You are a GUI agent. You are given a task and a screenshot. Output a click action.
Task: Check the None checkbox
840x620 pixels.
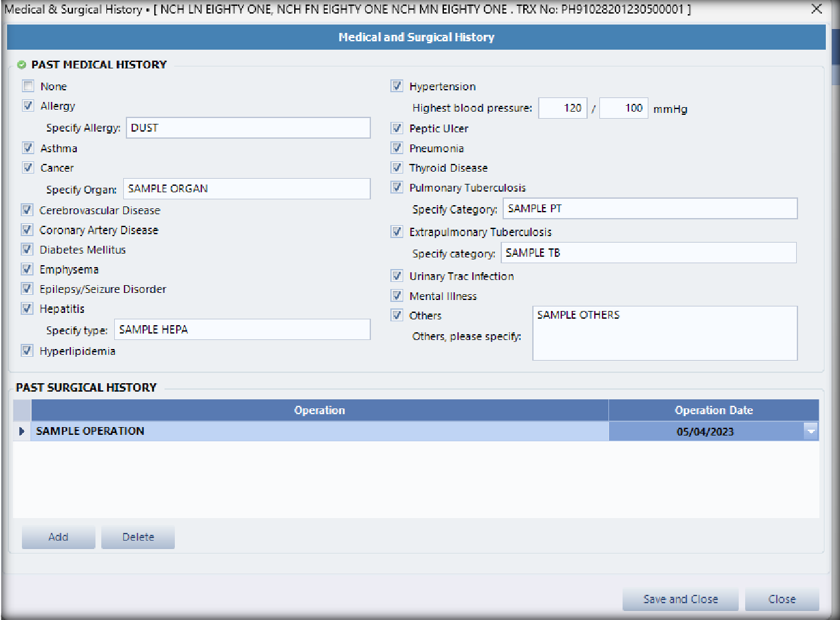point(28,86)
